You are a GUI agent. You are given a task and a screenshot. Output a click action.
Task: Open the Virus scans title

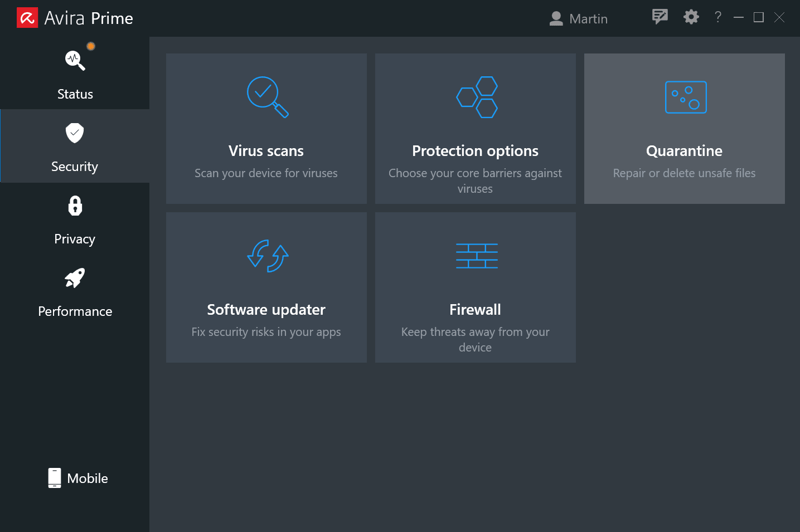click(266, 151)
